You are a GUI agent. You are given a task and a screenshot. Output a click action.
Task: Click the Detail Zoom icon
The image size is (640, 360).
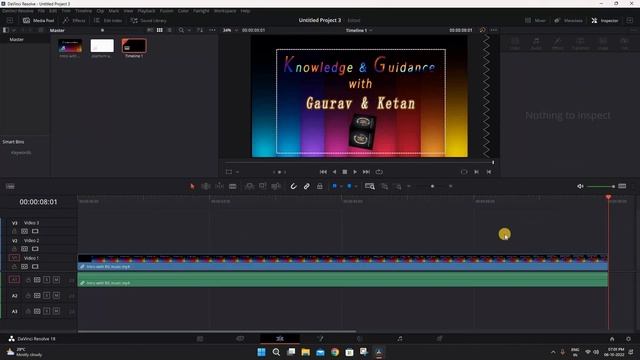click(384, 187)
